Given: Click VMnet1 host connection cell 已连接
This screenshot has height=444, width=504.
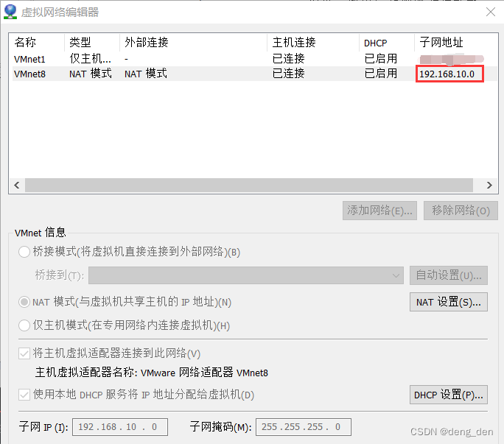Looking at the screenshot, I should pyautogui.click(x=289, y=59).
